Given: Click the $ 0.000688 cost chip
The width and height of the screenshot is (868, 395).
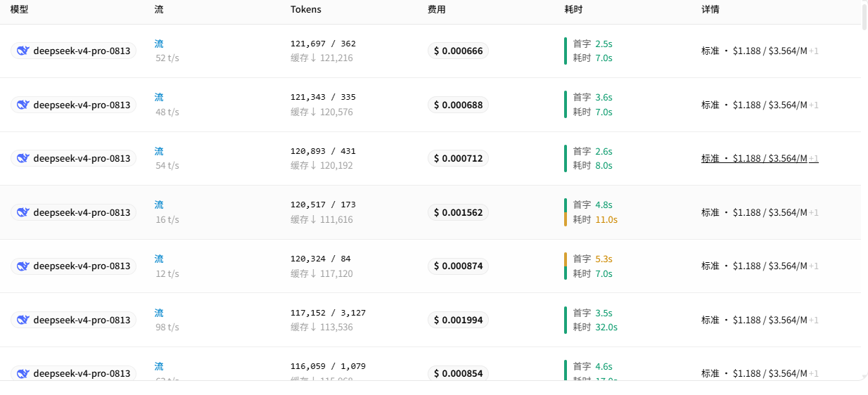Looking at the screenshot, I should click(x=458, y=105).
